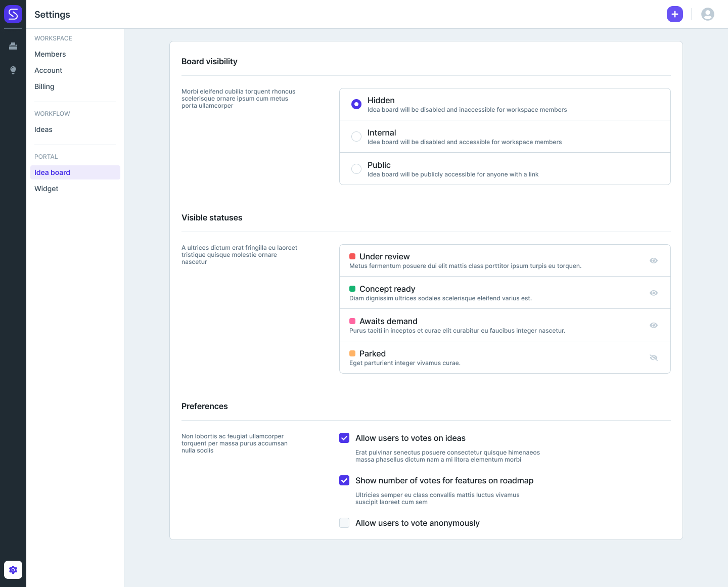Click the Settings page title

pyautogui.click(x=52, y=14)
